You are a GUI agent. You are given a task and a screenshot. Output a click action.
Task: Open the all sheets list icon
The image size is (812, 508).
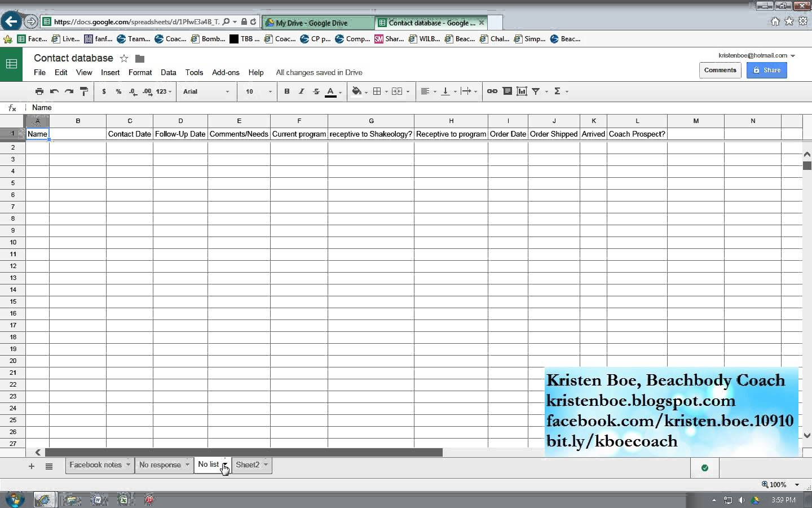click(49, 466)
